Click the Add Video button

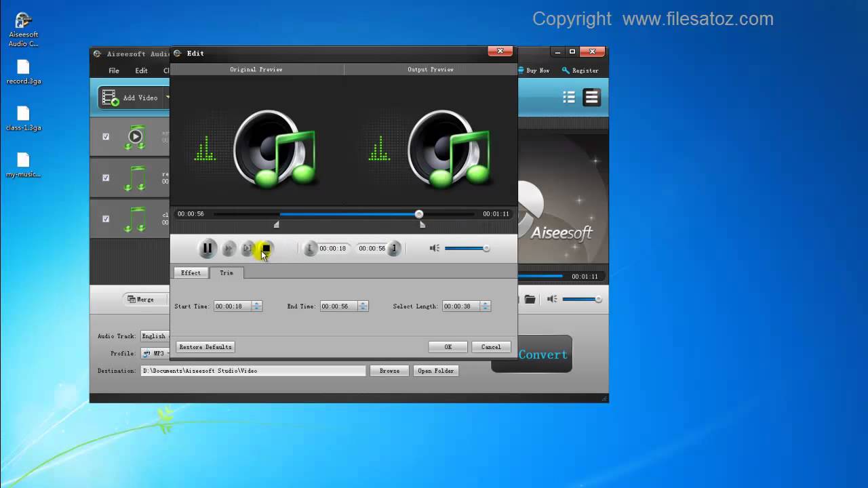(132, 98)
